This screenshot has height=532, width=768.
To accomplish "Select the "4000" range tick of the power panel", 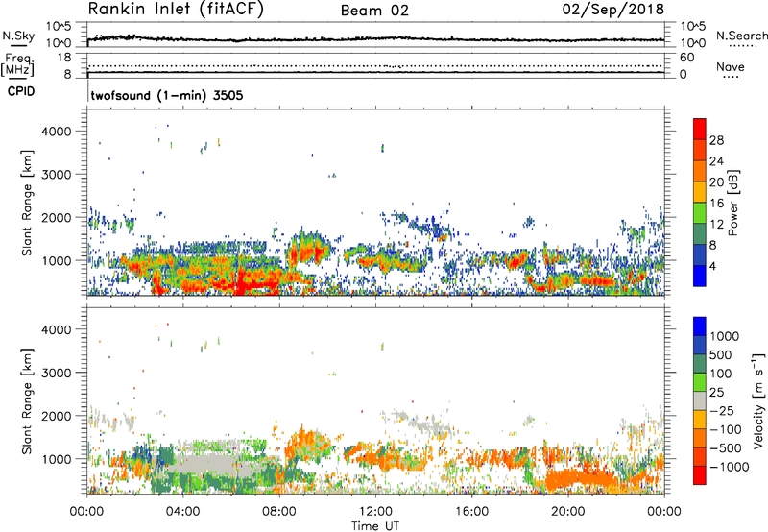I will click(x=57, y=132).
